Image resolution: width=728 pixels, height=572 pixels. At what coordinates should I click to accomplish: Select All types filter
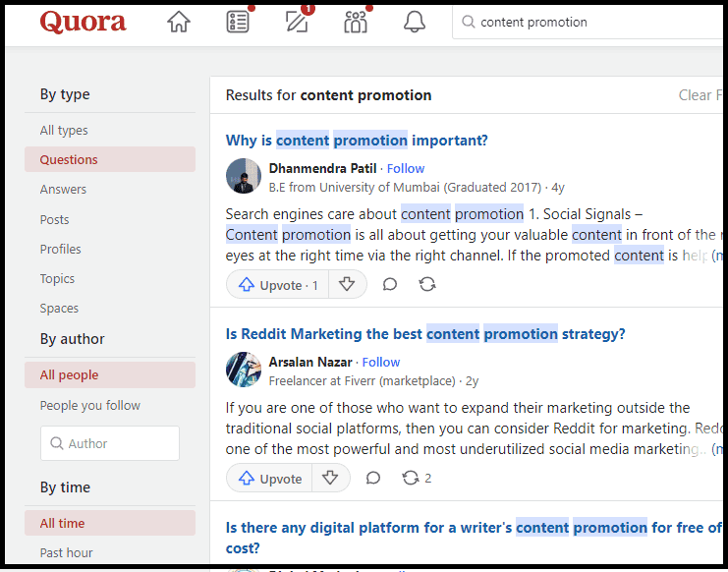(x=64, y=130)
